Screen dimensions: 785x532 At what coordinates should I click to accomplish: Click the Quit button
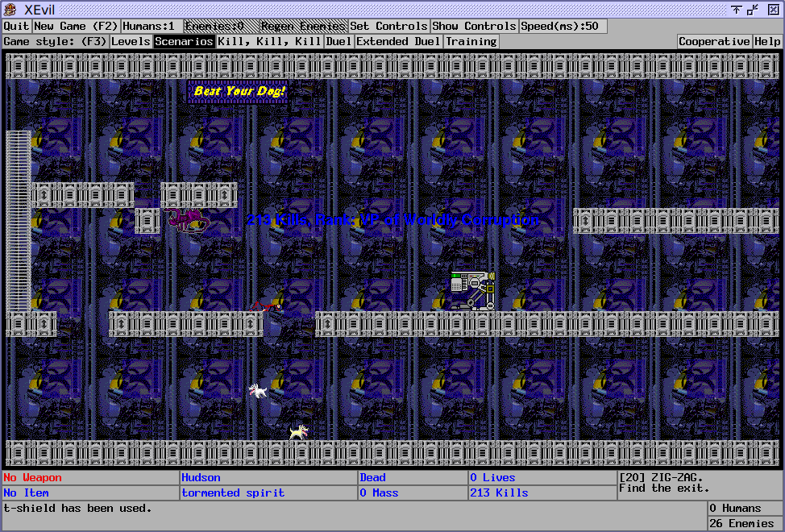(16, 26)
